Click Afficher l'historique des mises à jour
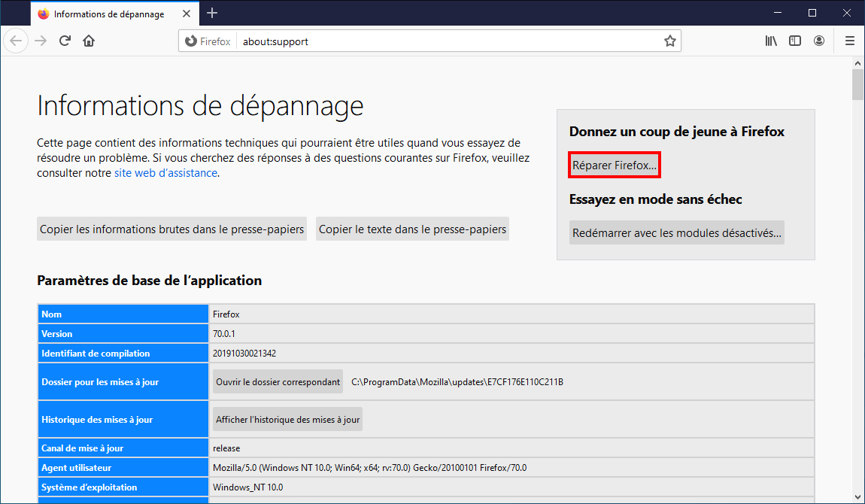The width and height of the screenshot is (865, 504). 287,419
